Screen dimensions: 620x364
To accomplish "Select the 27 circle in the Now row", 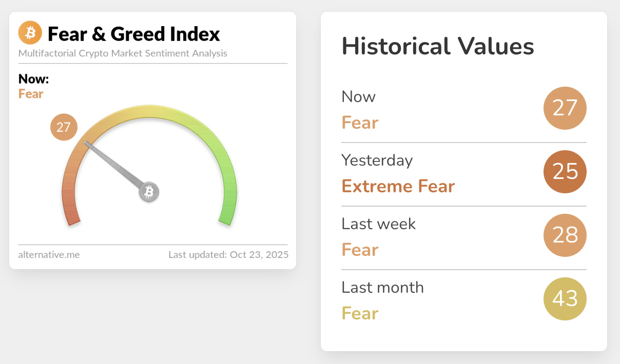I will [x=565, y=108].
